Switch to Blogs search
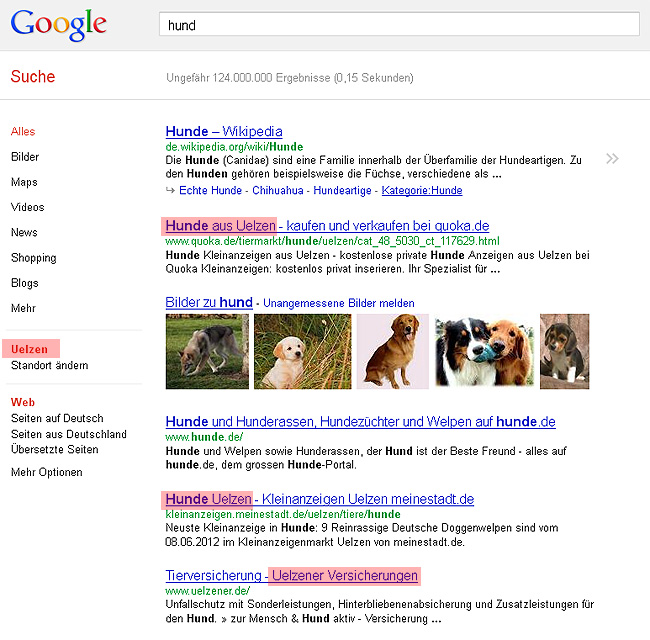 click(x=24, y=283)
